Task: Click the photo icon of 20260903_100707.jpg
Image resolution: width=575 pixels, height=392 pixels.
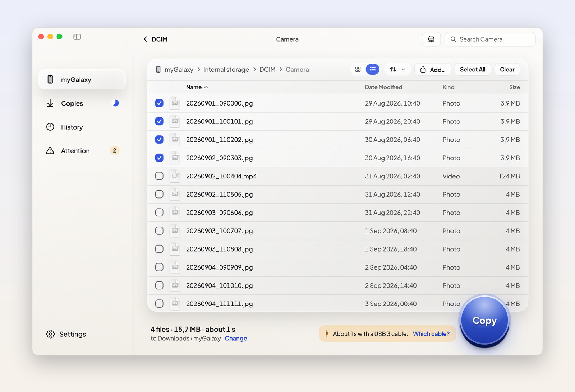Action: (175, 231)
